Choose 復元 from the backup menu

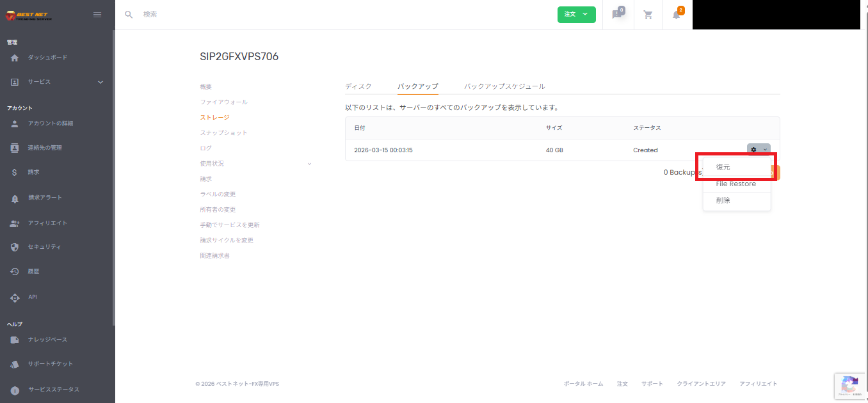[723, 166]
